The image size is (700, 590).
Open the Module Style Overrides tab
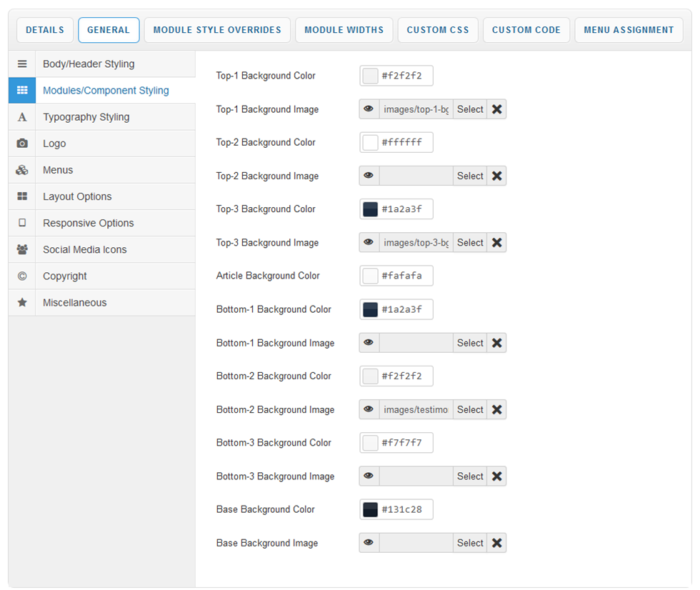tap(217, 30)
